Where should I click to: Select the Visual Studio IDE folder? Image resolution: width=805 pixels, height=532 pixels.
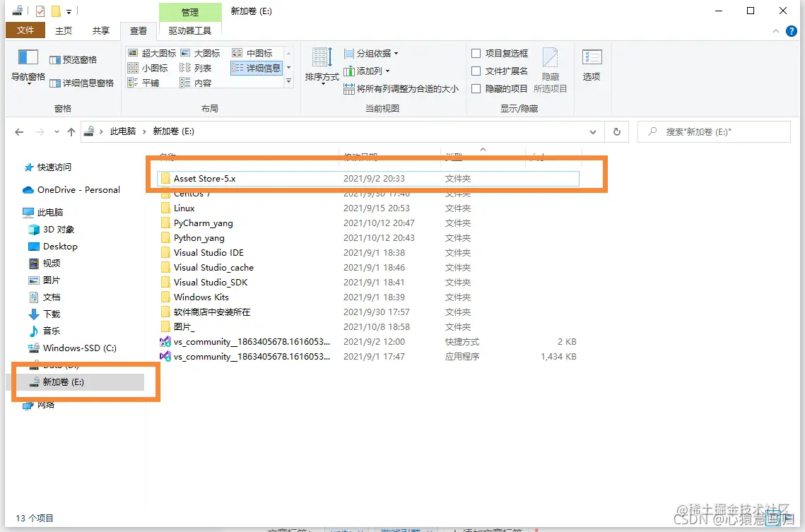point(368,253)
